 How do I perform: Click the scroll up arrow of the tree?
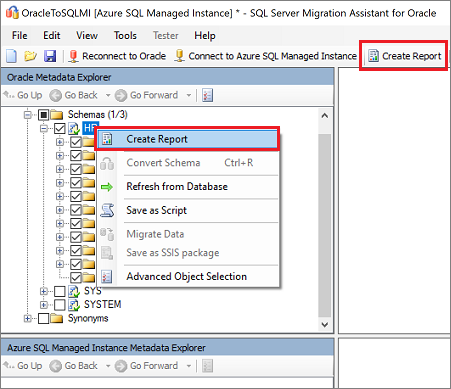click(x=325, y=116)
